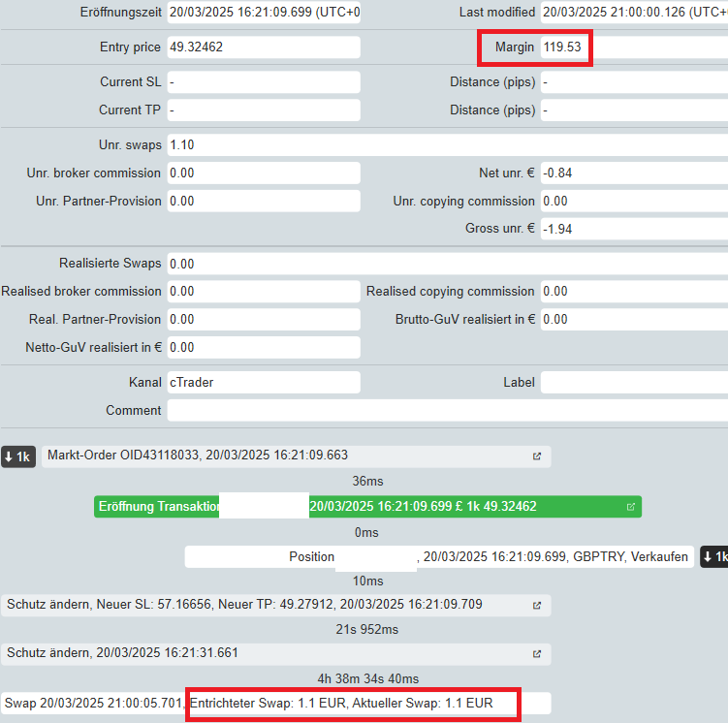728x723 pixels.
Task: Click the Brutto-GuV realisiert in € field
Action: pos(634,319)
